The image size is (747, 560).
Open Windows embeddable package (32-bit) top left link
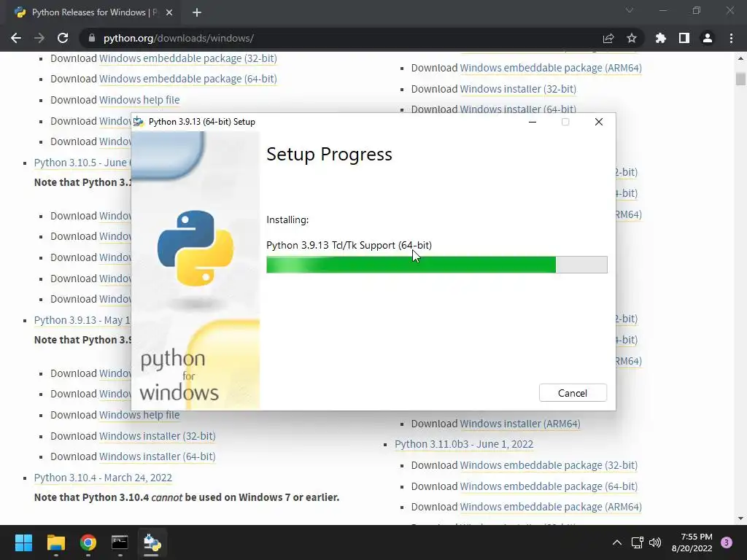click(187, 58)
